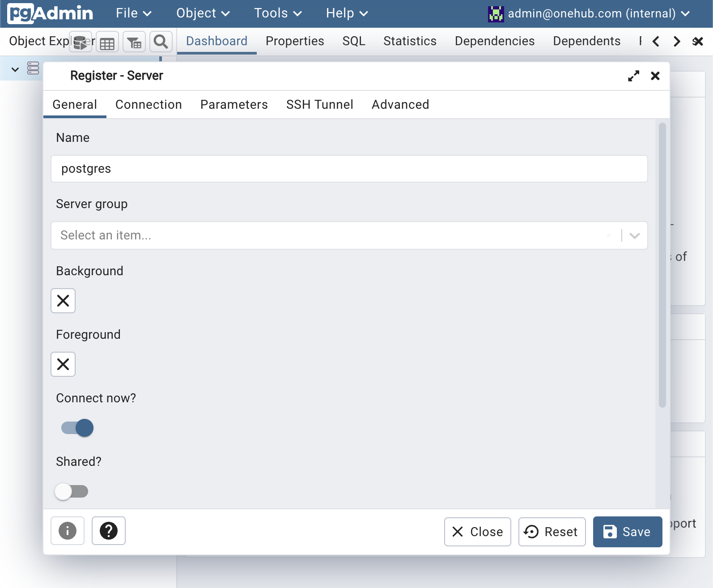The width and height of the screenshot is (713, 588).
Task: Click the Save button
Action: pos(628,532)
